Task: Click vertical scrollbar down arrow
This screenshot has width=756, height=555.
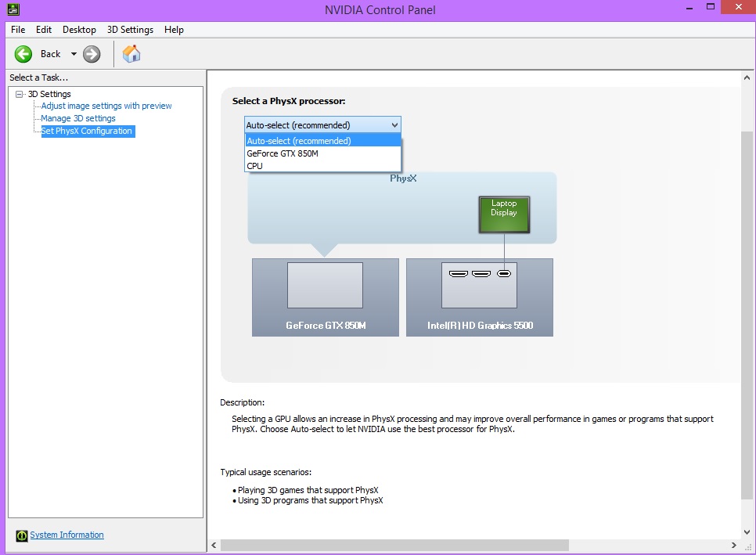Action: tap(747, 532)
